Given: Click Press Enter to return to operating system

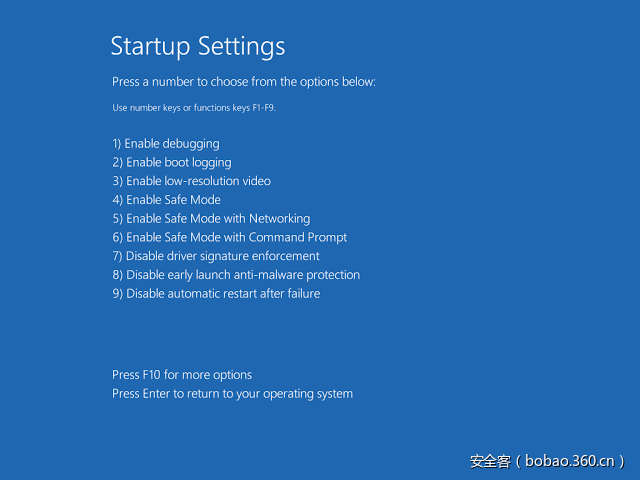Looking at the screenshot, I should tap(232, 394).
